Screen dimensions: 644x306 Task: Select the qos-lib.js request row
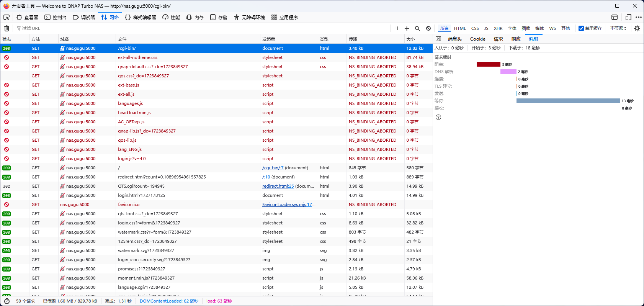(x=216, y=140)
